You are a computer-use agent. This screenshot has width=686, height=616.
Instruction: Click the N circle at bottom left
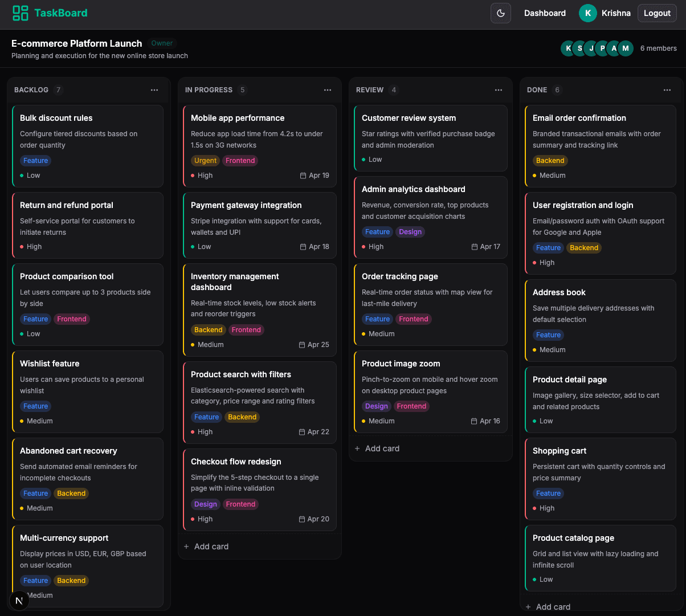tap(19, 600)
